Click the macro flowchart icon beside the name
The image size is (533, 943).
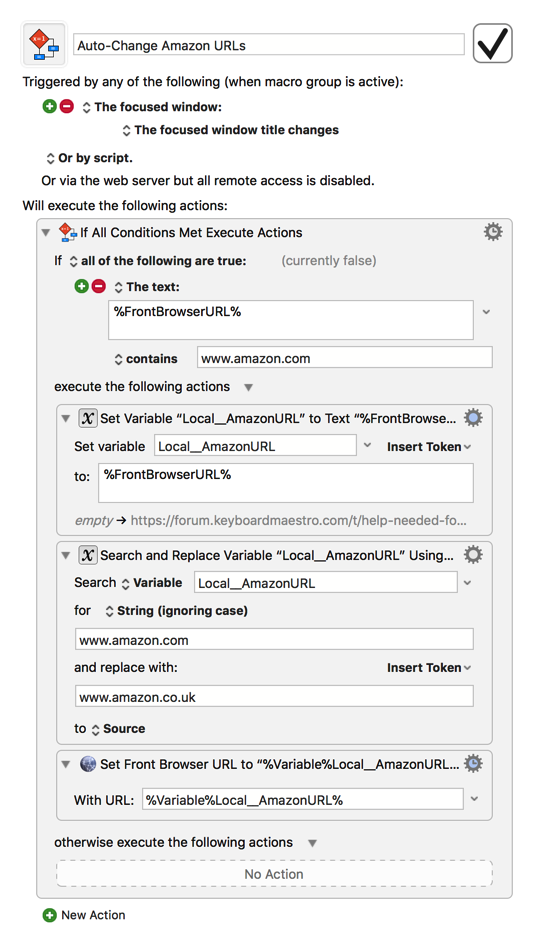44,44
